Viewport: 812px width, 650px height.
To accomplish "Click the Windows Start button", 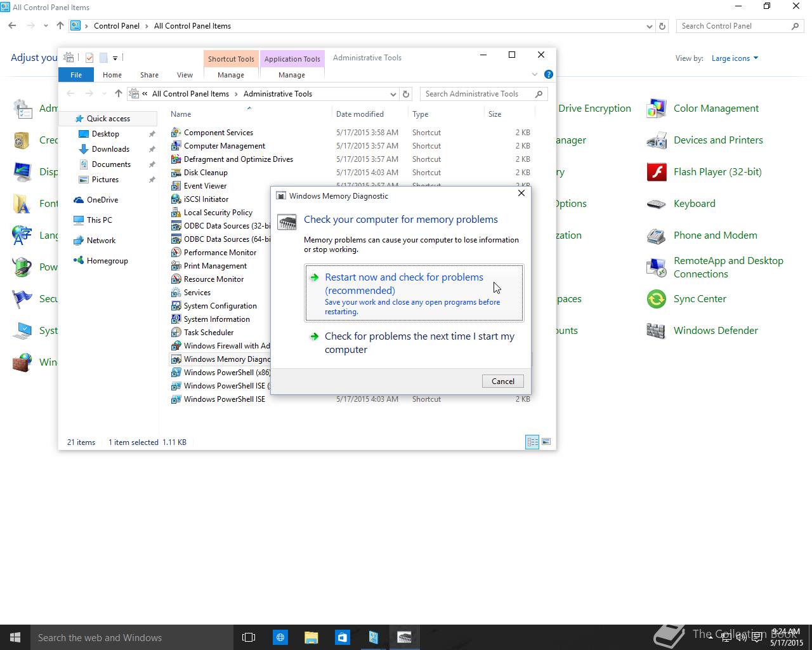I will pyautogui.click(x=15, y=637).
